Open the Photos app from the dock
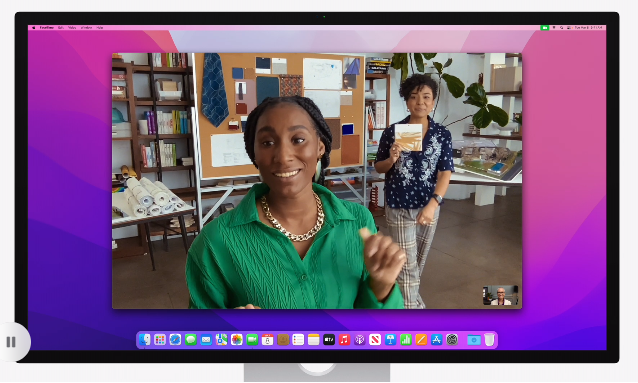Image resolution: width=638 pixels, height=383 pixels. click(x=237, y=340)
